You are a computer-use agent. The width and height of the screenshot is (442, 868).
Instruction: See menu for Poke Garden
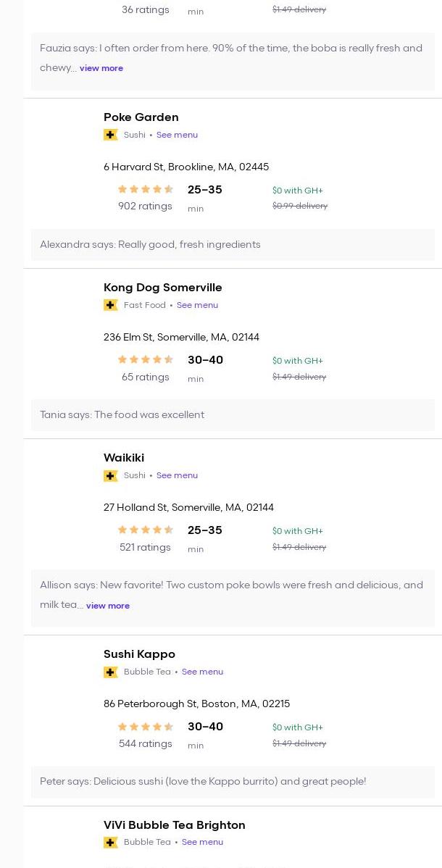tap(177, 135)
